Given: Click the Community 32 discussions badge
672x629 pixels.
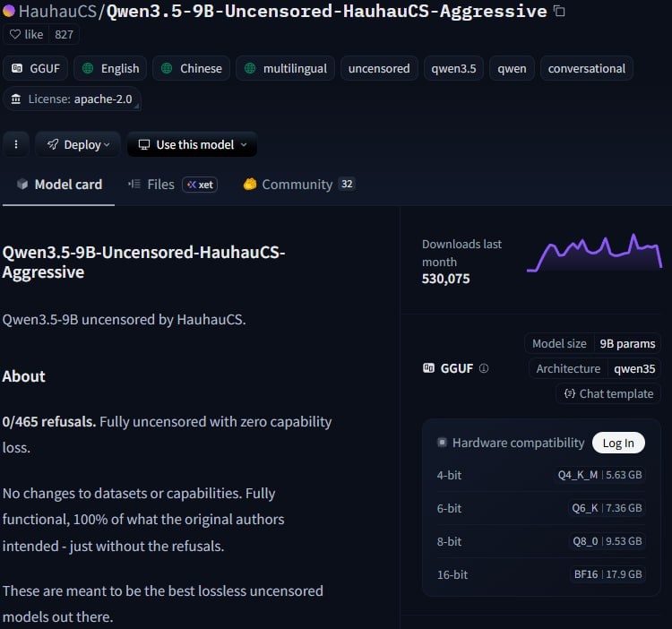Looking at the screenshot, I should click(347, 185).
